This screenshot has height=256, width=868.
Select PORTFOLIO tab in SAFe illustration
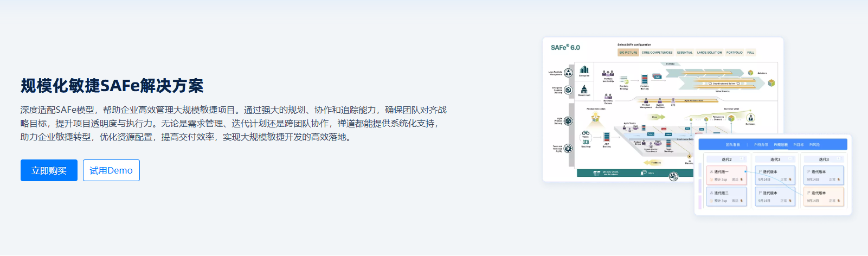735,53
